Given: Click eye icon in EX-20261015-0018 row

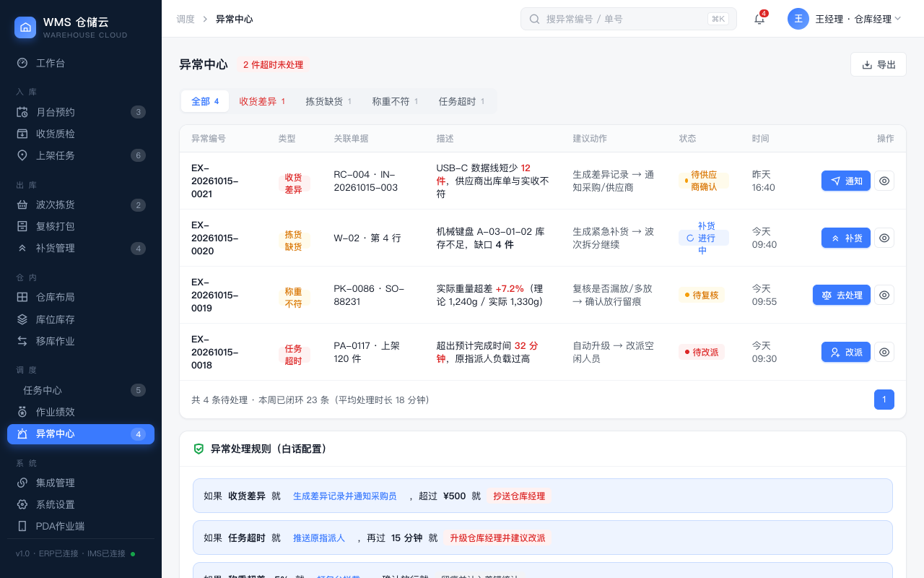Looking at the screenshot, I should click(884, 352).
